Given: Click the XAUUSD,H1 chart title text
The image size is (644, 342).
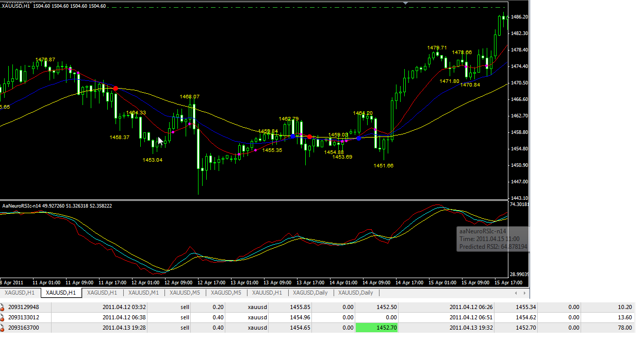Looking at the screenshot, I should tap(16, 6).
